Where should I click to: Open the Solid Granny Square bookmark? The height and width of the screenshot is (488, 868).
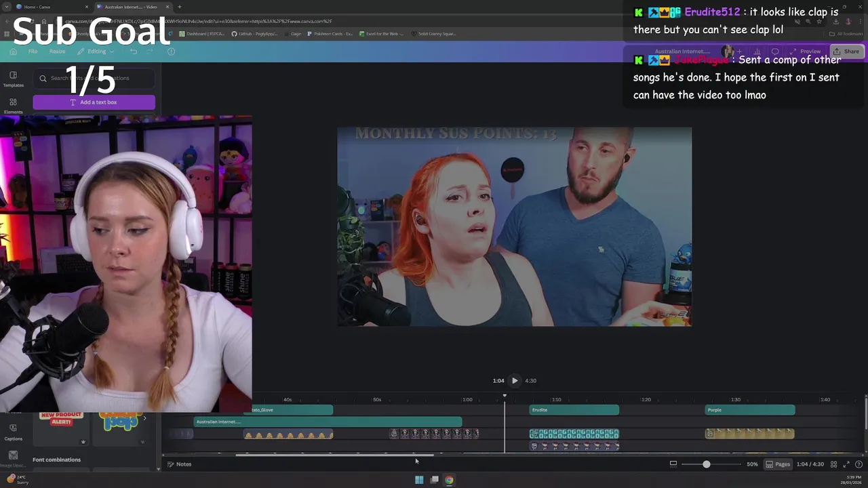434,34
